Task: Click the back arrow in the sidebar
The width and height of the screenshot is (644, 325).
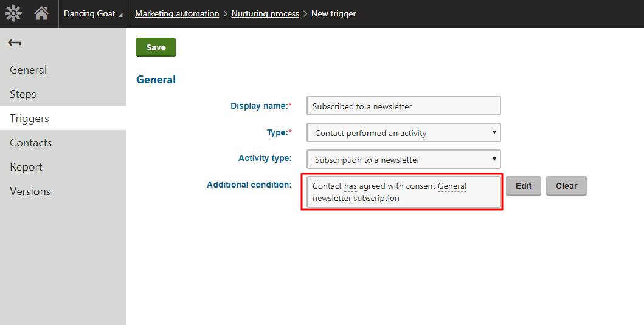Action: click(15, 43)
